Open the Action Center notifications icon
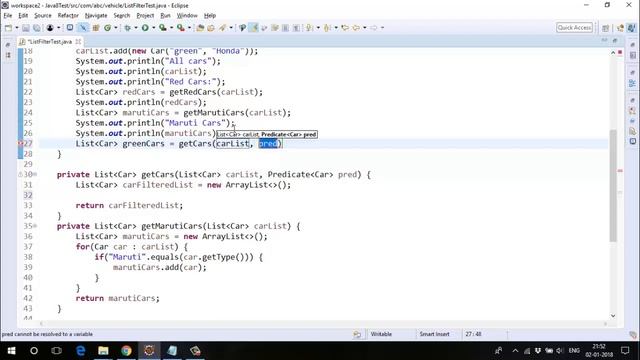This screenshot has height=360, width=640. pos(625,351)
